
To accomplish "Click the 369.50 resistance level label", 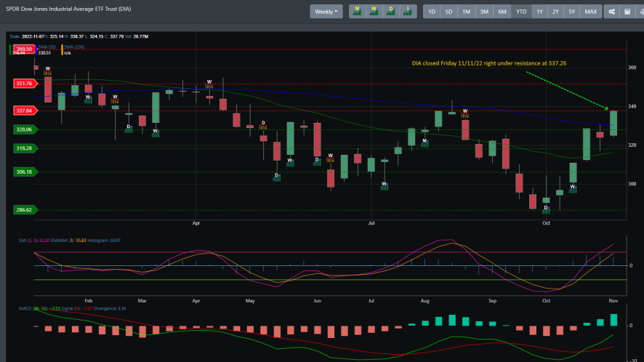I will pyautogui.click(x=24, y=49).
